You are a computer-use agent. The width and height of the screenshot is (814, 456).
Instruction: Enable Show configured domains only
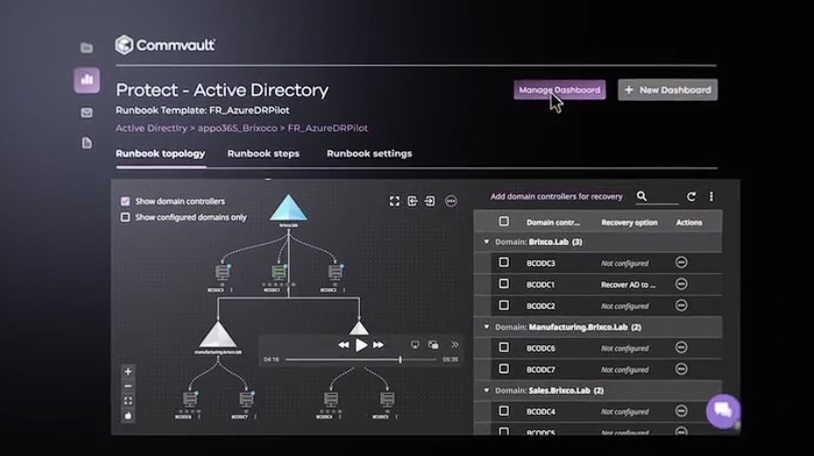[125, 217]
